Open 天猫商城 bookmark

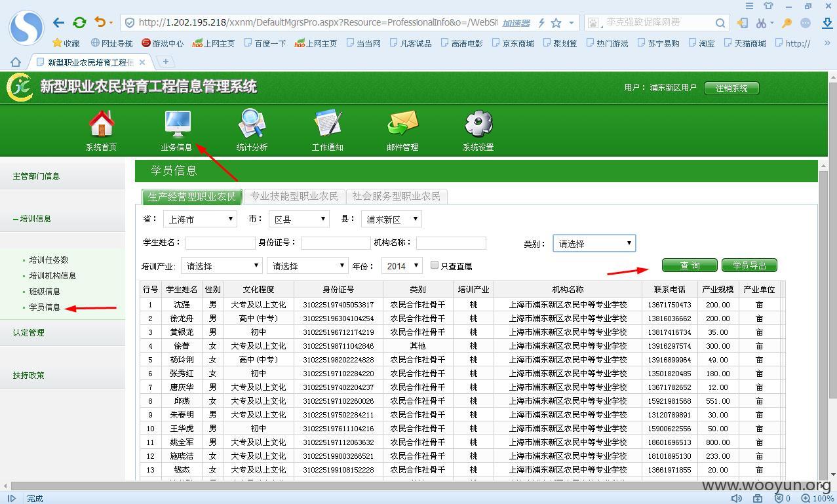tap(745, 43)
